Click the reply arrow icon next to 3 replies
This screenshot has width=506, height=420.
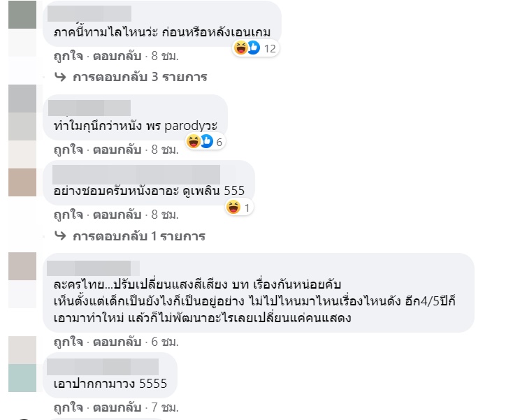tap(60, 77)
